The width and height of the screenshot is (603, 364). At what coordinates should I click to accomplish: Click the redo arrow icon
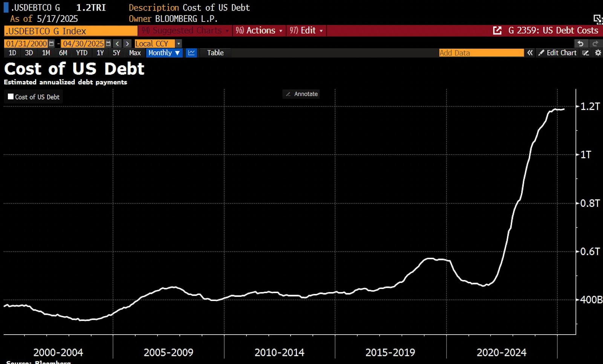coord(595,43)
